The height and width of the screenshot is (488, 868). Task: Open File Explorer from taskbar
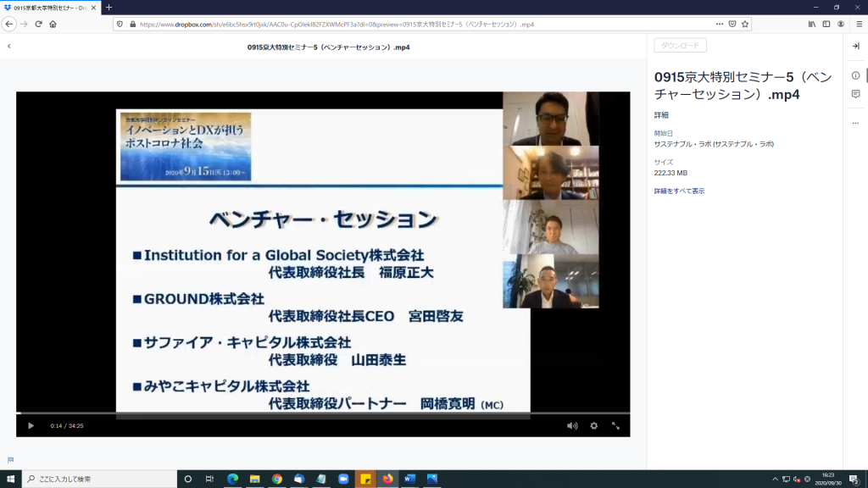tap(254, 479)
